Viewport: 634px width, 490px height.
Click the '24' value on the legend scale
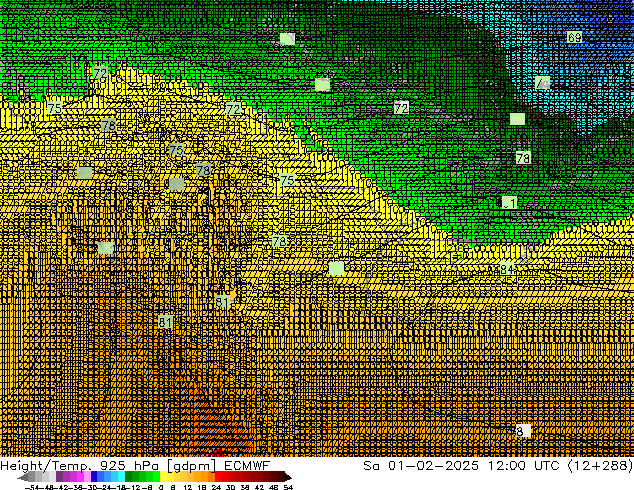(216, 487)
